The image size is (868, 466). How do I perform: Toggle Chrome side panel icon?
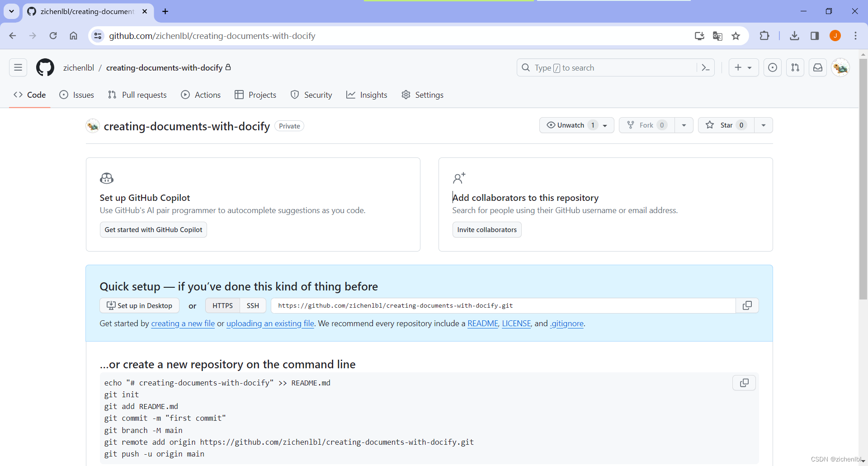(815, 36)
